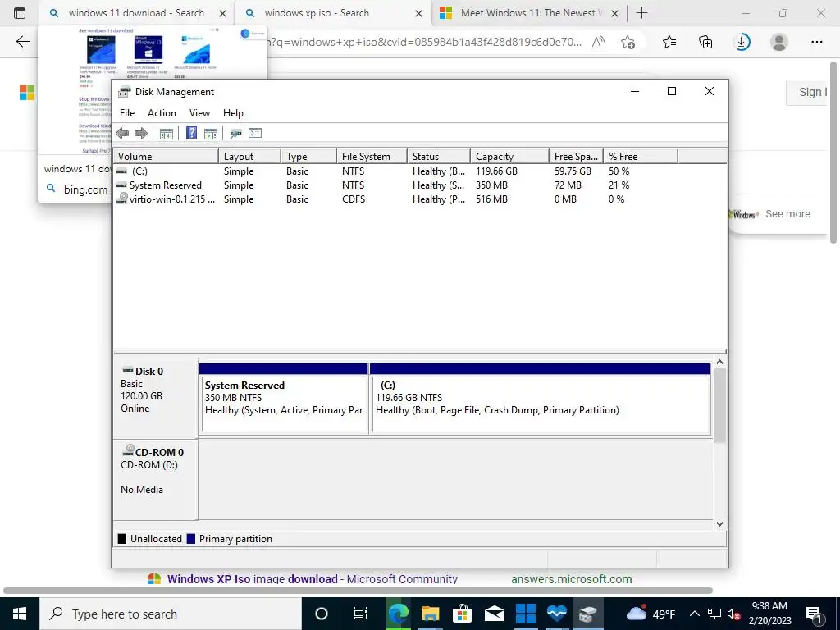
Task: Toggle the Show/Hide Action Pane toolbar icon
Action: coord(211,134)
